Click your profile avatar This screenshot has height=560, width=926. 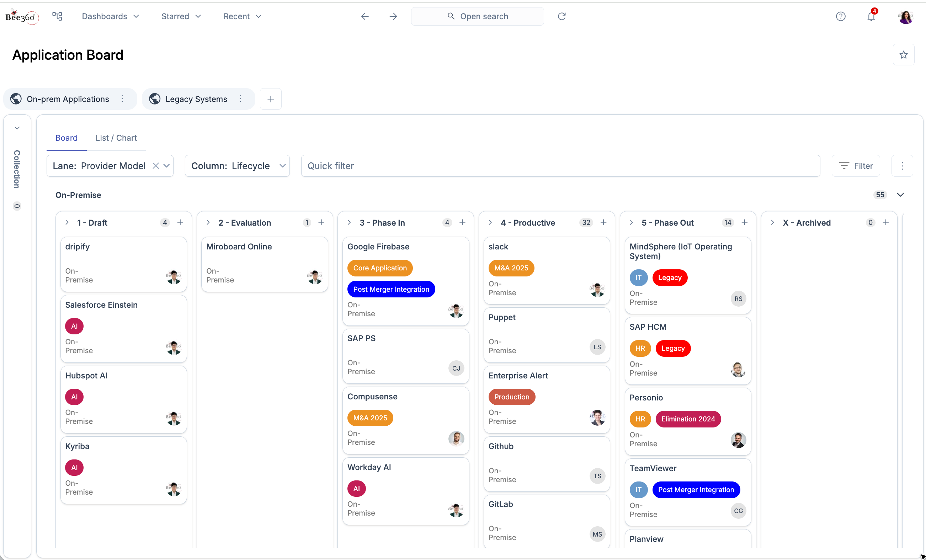coord(906,17)
